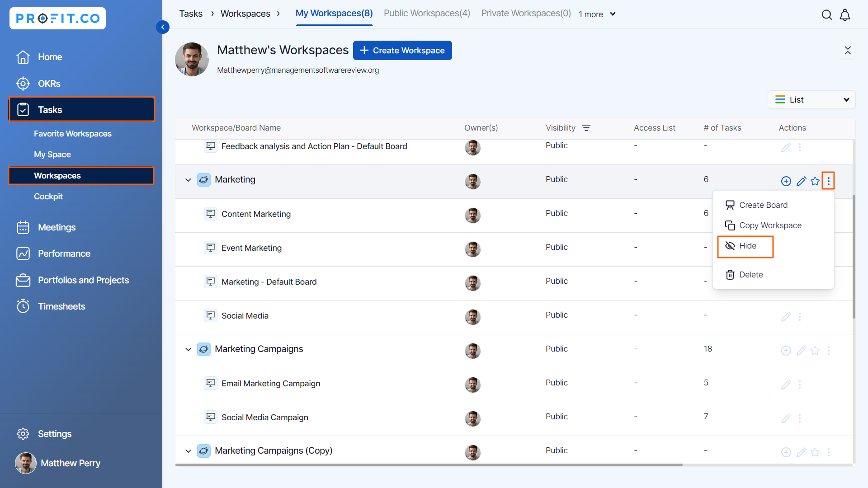Click pencil icon on Social Media Campaign row

coord(786,418)
